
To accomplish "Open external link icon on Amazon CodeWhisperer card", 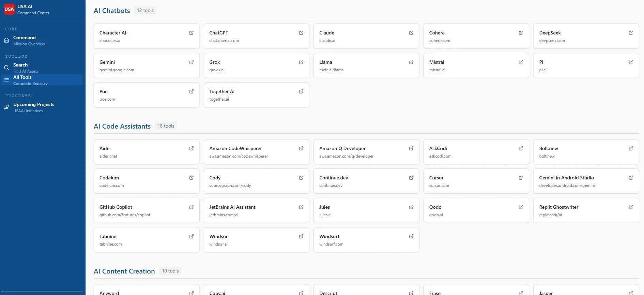I will point(301,148).
